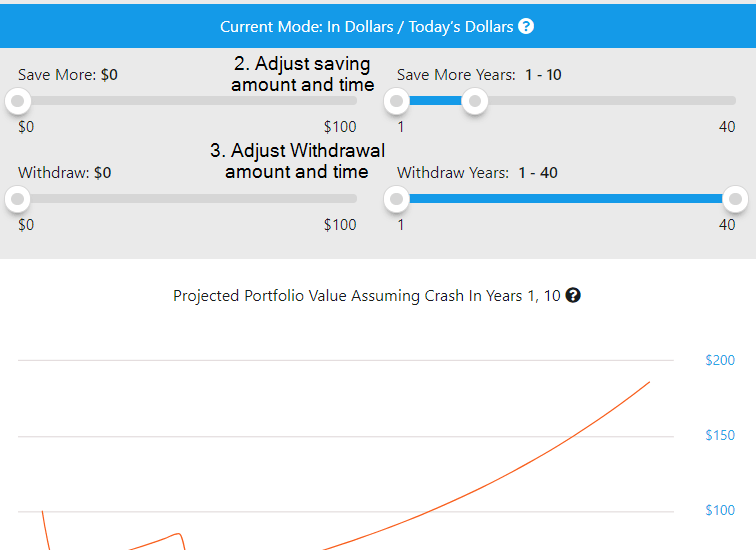Click the middle of Withdraw amount slider track

187,199
